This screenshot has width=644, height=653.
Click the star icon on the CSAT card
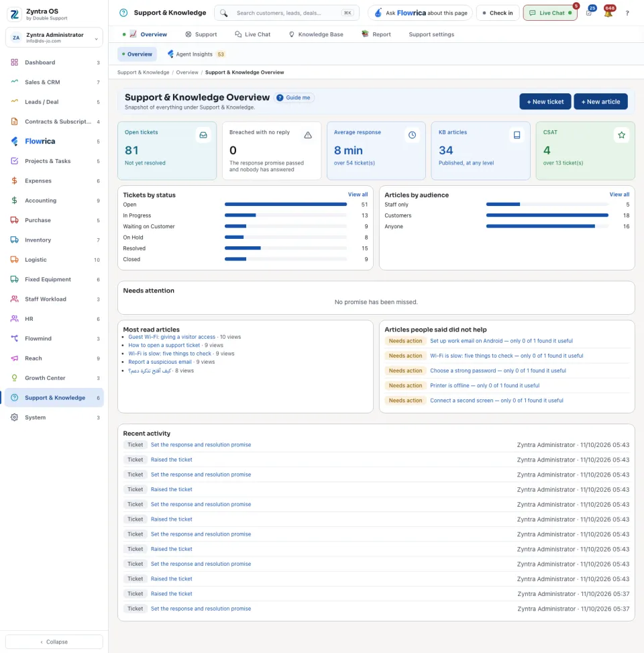(621, 135)
